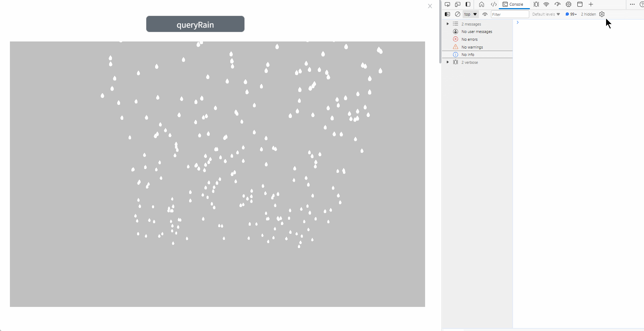Expand the 2 messages group
The image size is (644, 331).
click(448, 24)
